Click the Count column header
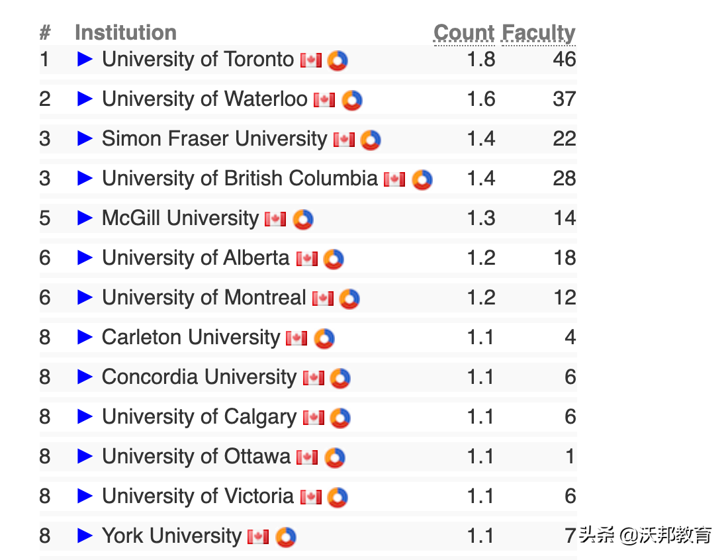This screenshot has width=728, height=560. click(464, 33)
